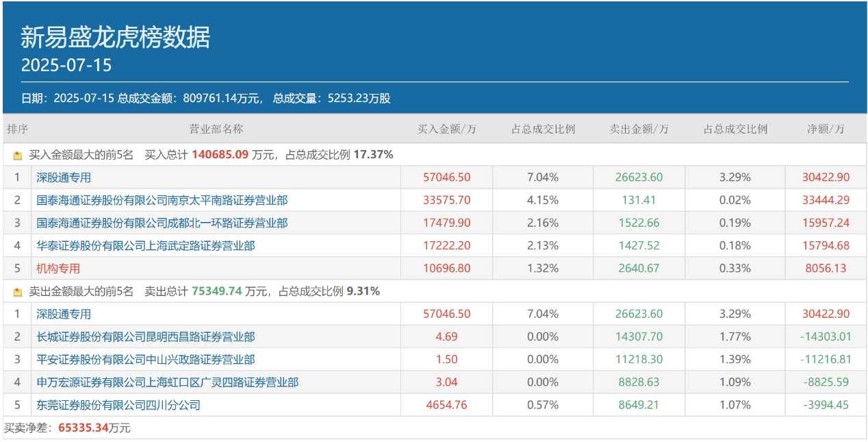
Task: Open 深股通专用 link in top sellers list
Action: tap(64, 314)
